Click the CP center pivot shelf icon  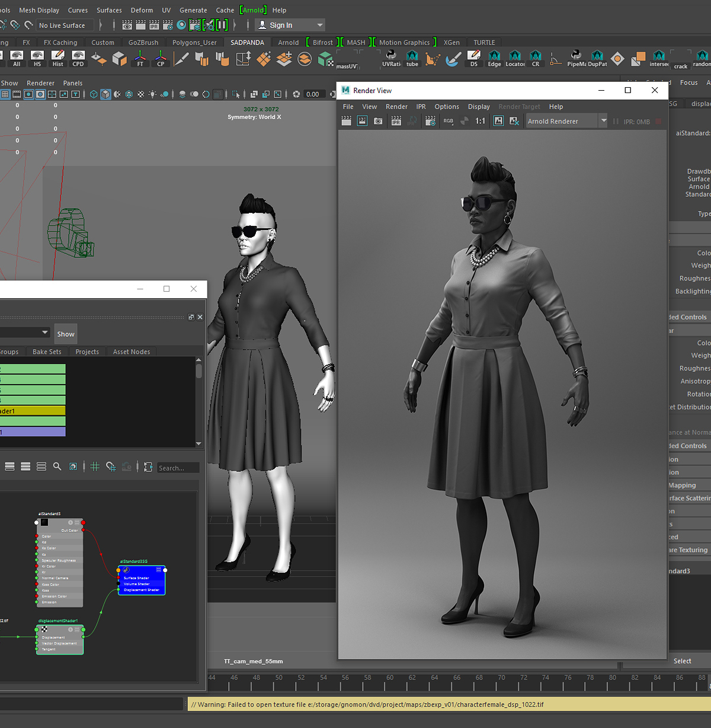161,59
